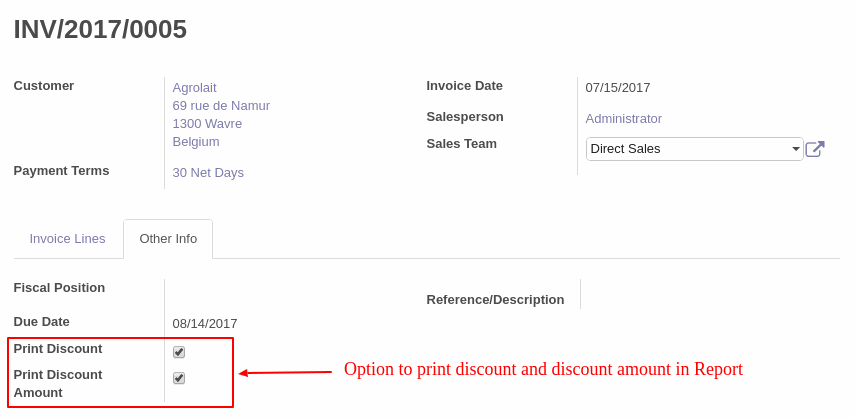Screen dimensions: 855x418
Task: Open the 30 Net Days payment terms
Action: [x=208, y=173]
